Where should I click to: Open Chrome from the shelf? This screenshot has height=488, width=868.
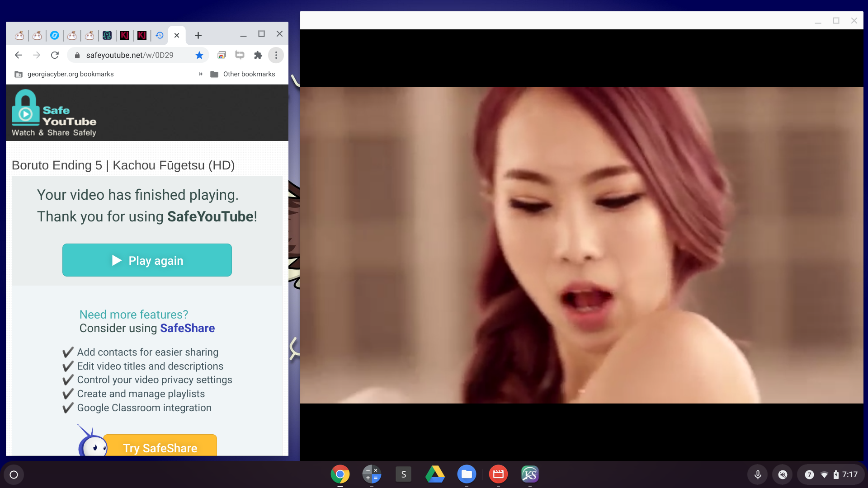[340, 474]
